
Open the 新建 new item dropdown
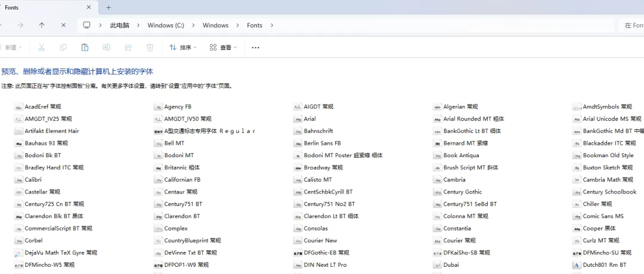[x=11, y=48]
